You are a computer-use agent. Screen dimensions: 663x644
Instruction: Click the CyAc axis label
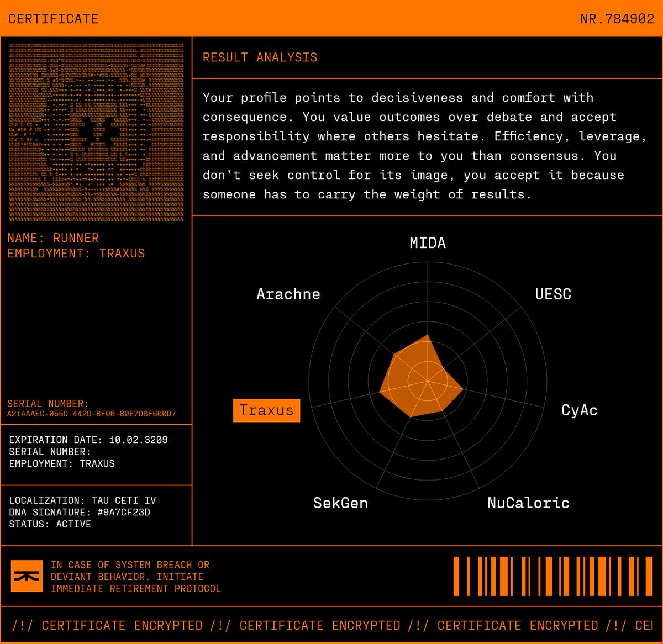pyautogui.click(x=579, y=410)
